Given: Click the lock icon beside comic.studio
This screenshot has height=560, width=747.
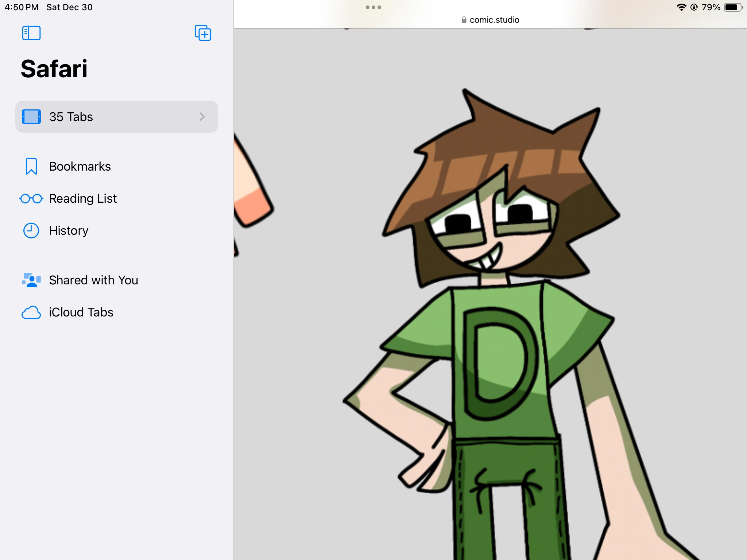Looking at the screenshot, I should click(464, 20).
